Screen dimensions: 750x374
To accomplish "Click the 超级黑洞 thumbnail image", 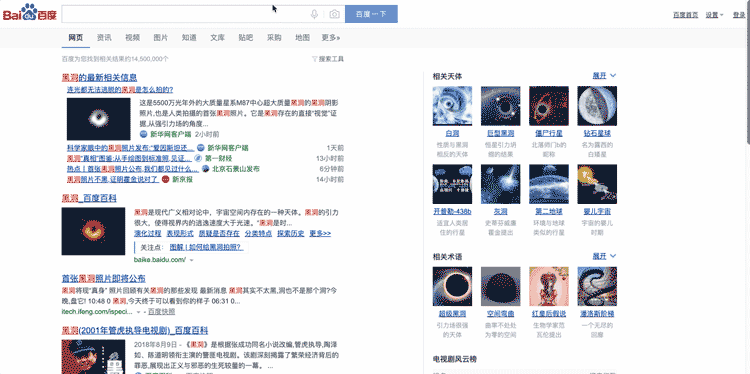I will (452, 286).
